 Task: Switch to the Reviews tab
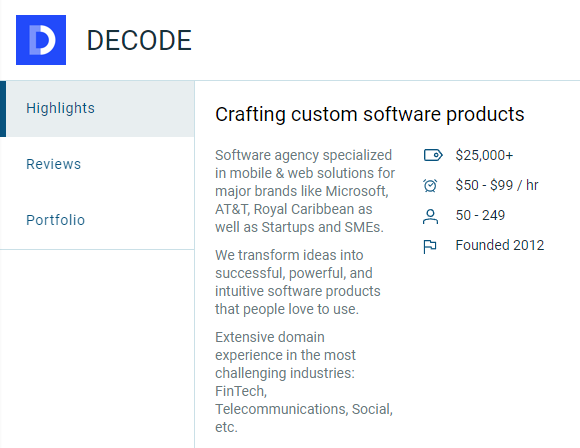tap(97, 164)
